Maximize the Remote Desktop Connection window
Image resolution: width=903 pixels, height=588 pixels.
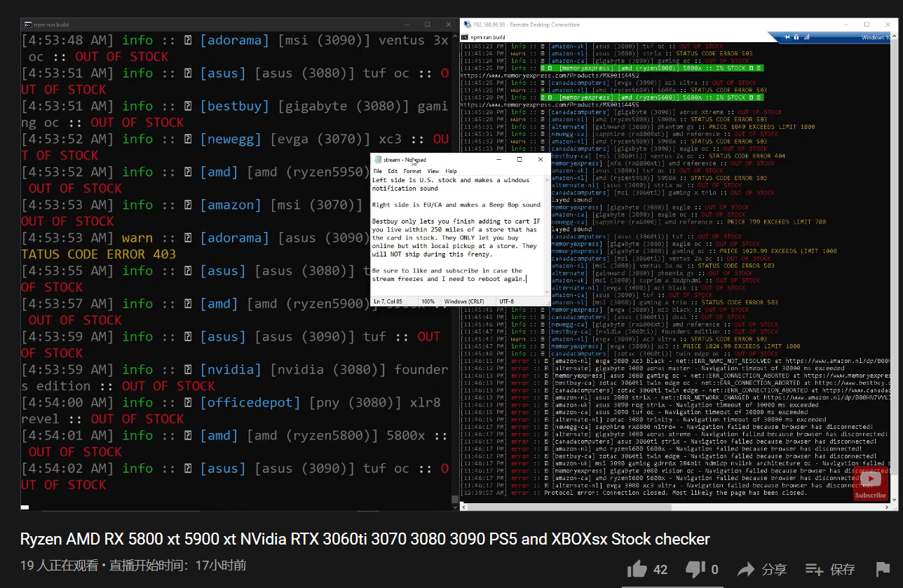pos(867,25)
